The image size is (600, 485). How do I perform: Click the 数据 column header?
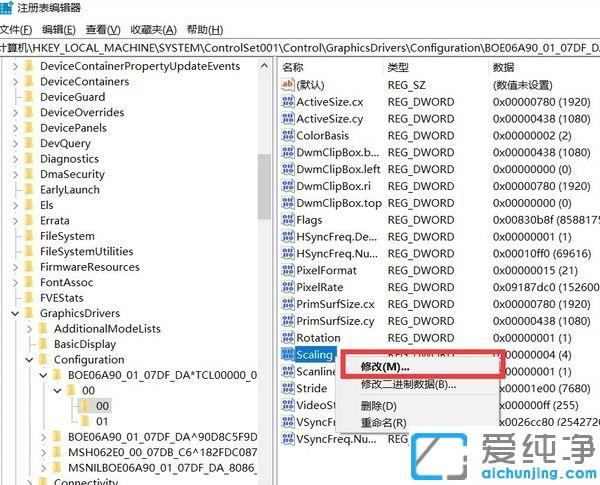coord(503,67)
